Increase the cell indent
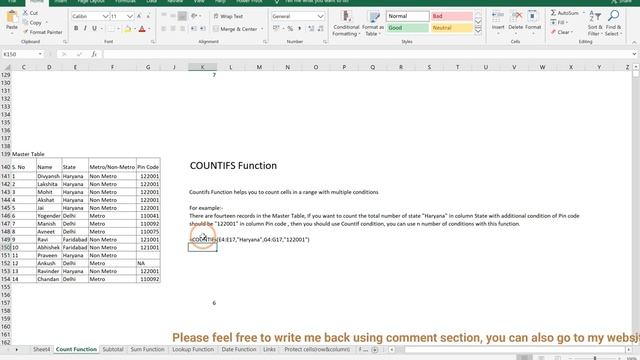The image size is (640, 360). pos(203,29)
